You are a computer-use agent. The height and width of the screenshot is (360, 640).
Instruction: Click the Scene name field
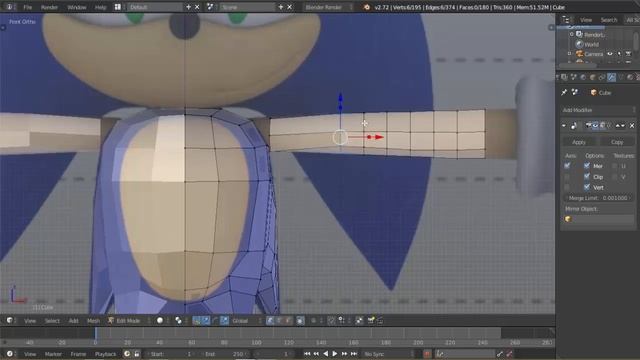coord(248,7)
